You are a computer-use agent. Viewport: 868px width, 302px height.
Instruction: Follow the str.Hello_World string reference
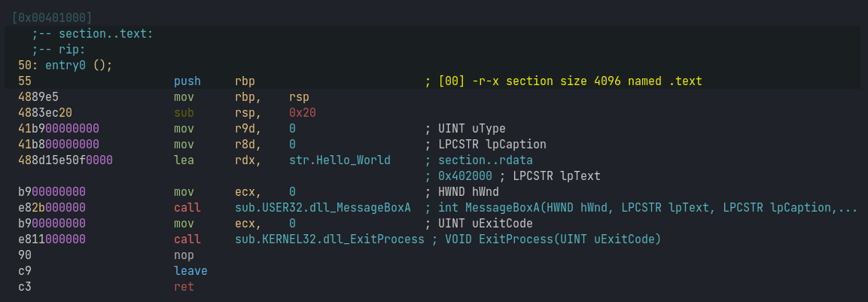[x=340, y=160]
